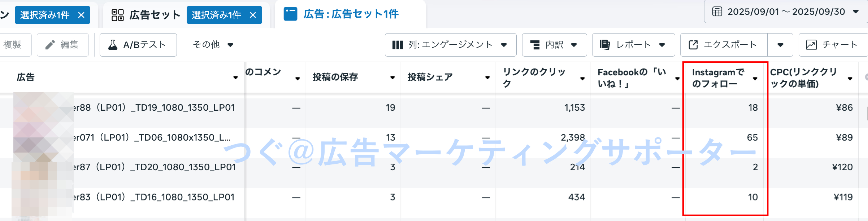This screenshot has width=868, height=221.
Task: Click the エクスポート export icon
Action: click(693, 45)
